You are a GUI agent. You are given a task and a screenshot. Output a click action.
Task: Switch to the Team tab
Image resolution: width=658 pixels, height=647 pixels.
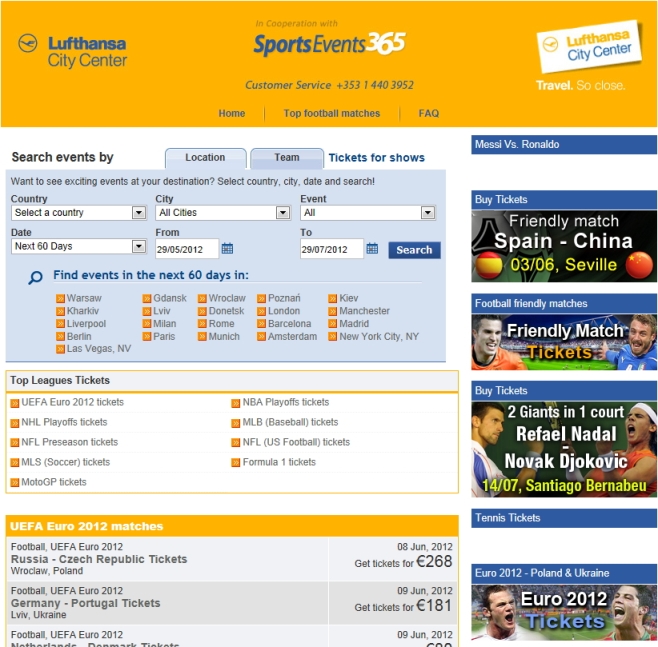pyautogui.click(x=287, y=158)
